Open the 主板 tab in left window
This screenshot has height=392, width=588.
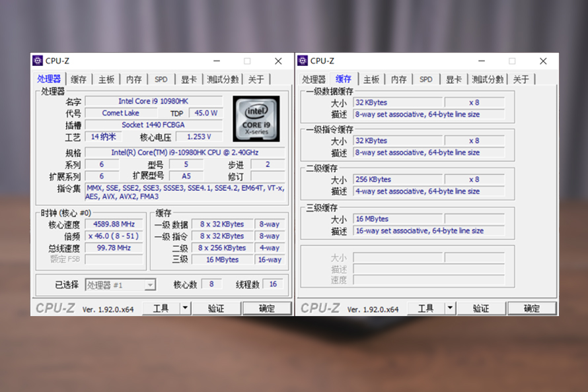click(x=106, y=79)
